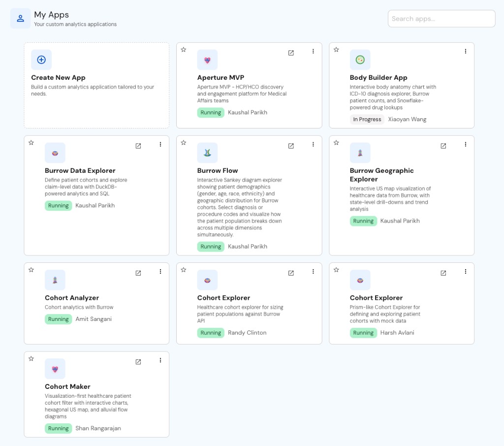Show options menu for Randy Clinton's Cohort Explorer
The height and width of the screenshot is (446, 504).
click(313, 271)
